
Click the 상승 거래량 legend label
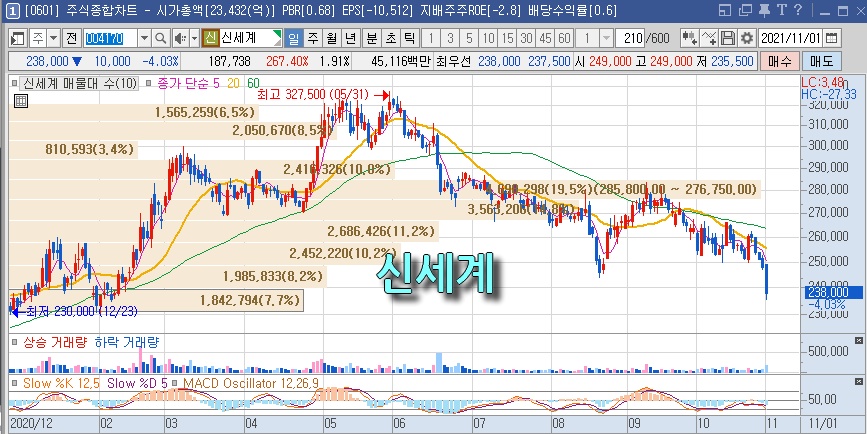click(55, 342)
